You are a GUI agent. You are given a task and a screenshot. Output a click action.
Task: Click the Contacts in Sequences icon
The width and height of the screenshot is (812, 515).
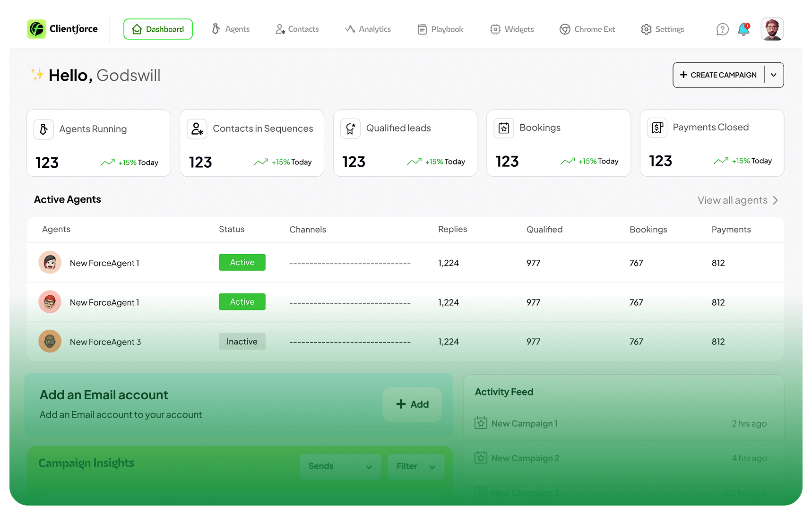[x=197, y=129]
